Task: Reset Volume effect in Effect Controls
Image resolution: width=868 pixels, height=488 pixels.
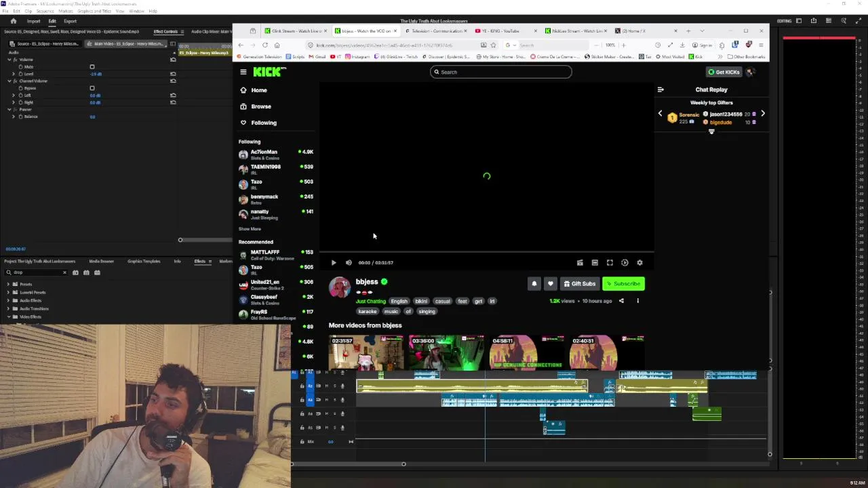Action: click(x=173, y=60)
